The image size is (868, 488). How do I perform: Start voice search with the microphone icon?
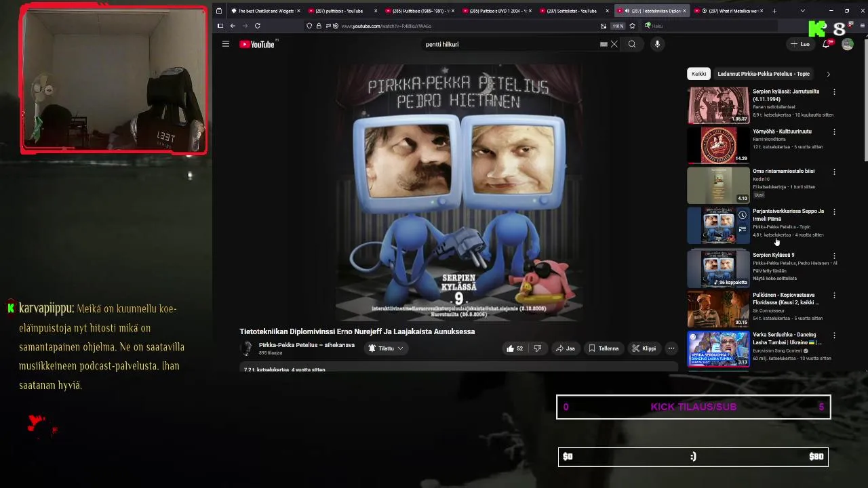657,44
